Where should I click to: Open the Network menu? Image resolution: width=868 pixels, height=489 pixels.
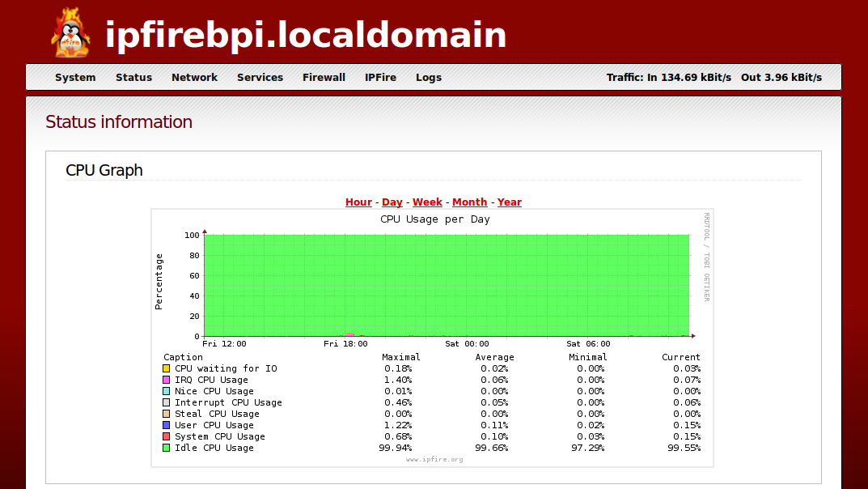point(194,78)
